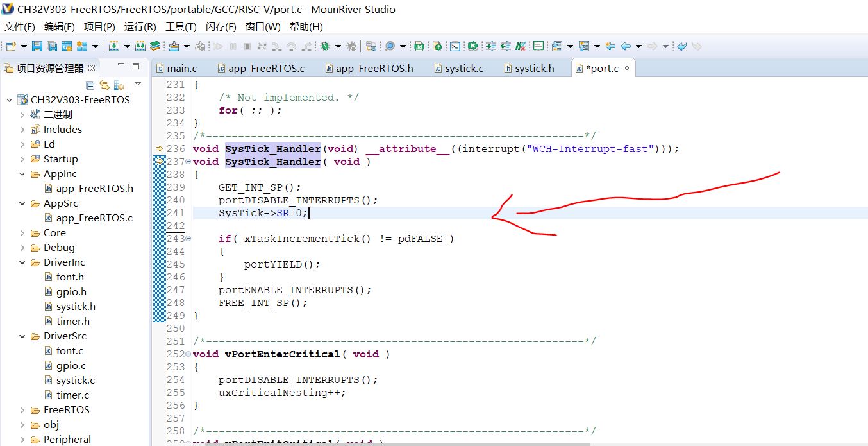Click the magnifier Search toolbar icon
Image resolution: width=868 pixels, height=446 pixels.
click(389, 46)
